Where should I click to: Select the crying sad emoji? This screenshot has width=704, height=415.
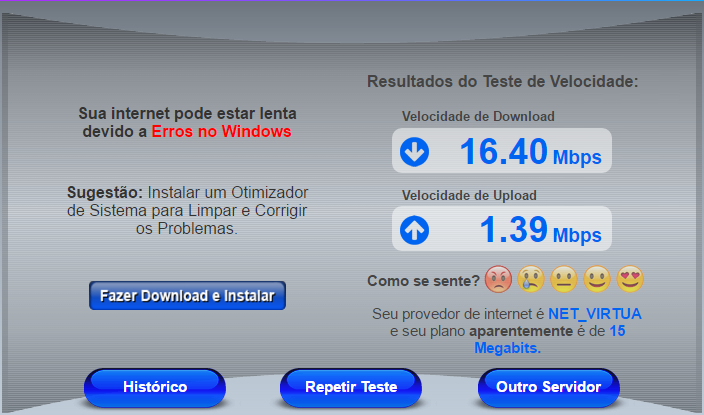tap(531, 279)
